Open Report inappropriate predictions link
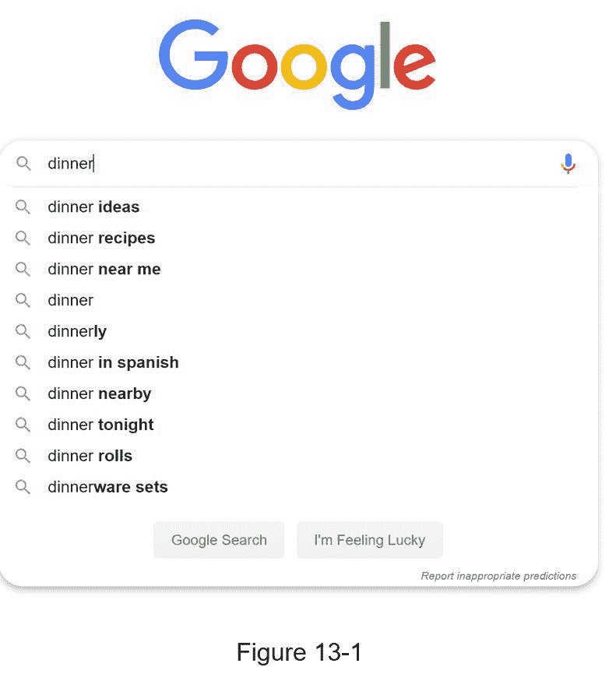The image size is (616, 674). 498,576
